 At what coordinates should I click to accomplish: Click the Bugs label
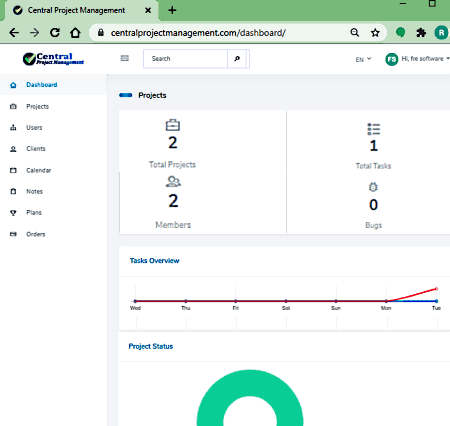point(374,225)
